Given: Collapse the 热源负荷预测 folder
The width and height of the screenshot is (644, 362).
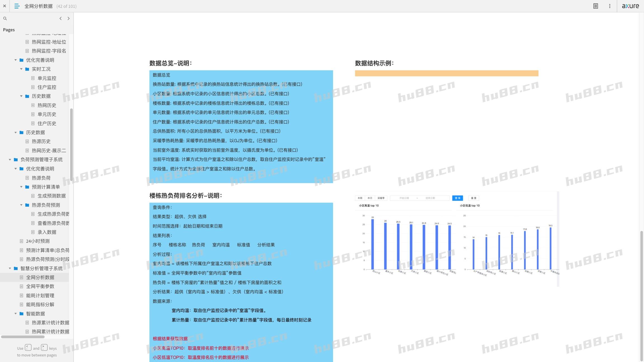Looking at the screenshot, I should 21,205.
